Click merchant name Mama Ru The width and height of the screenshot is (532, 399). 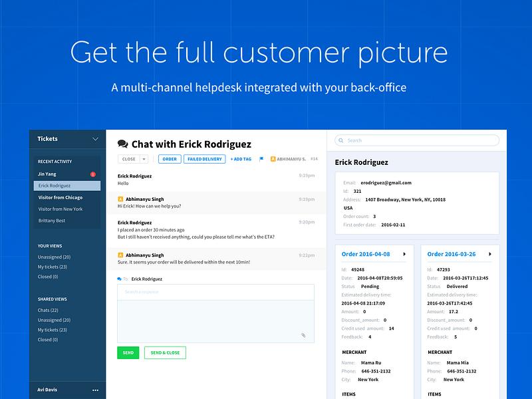coord(371,363)
